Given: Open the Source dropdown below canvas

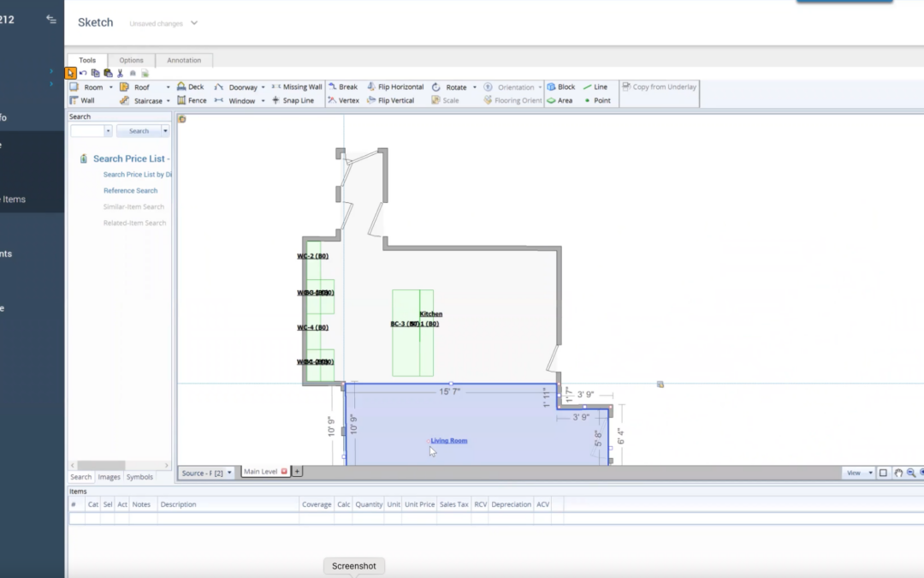Looking at the screenshot, I should [206, 473].
